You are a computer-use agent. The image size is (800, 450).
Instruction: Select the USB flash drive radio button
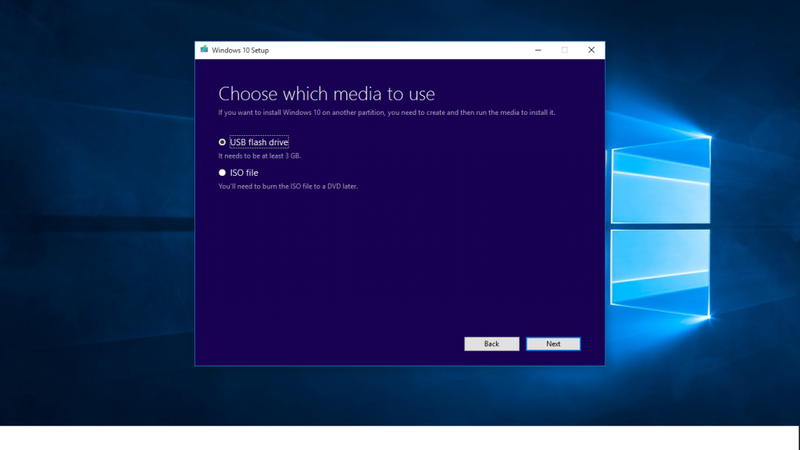point(222,142)
